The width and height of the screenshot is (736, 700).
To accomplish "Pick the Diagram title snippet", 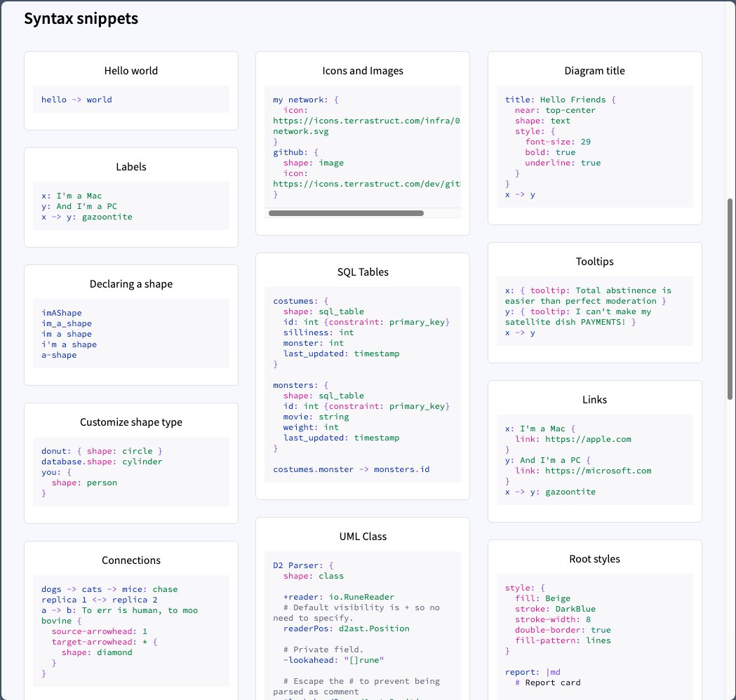I will point(594,138).
